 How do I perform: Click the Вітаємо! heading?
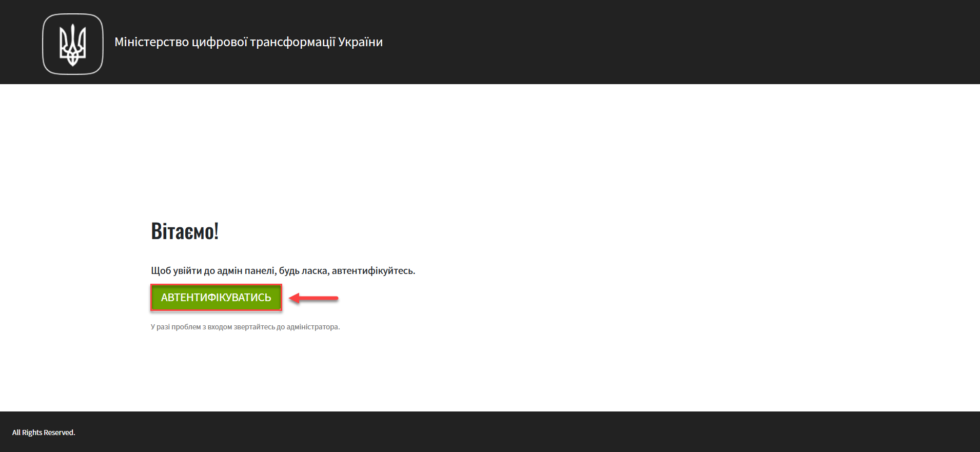185,231
